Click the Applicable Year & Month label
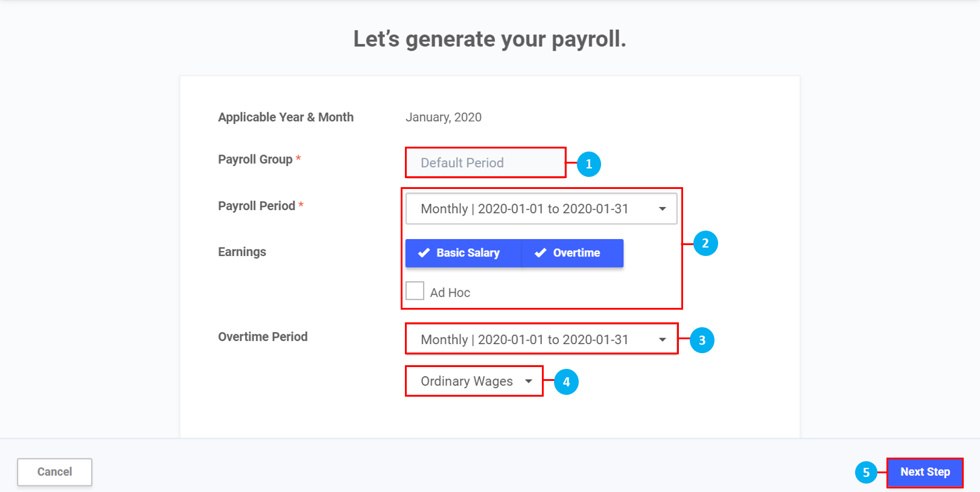 pyautogui.click(x=285, y=117)
